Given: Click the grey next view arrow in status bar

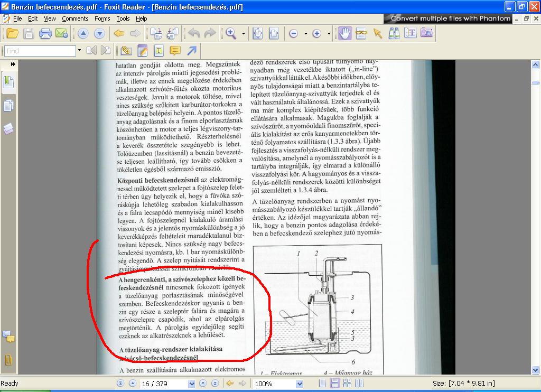Looking at the screenshot, I should click(242, 384).
